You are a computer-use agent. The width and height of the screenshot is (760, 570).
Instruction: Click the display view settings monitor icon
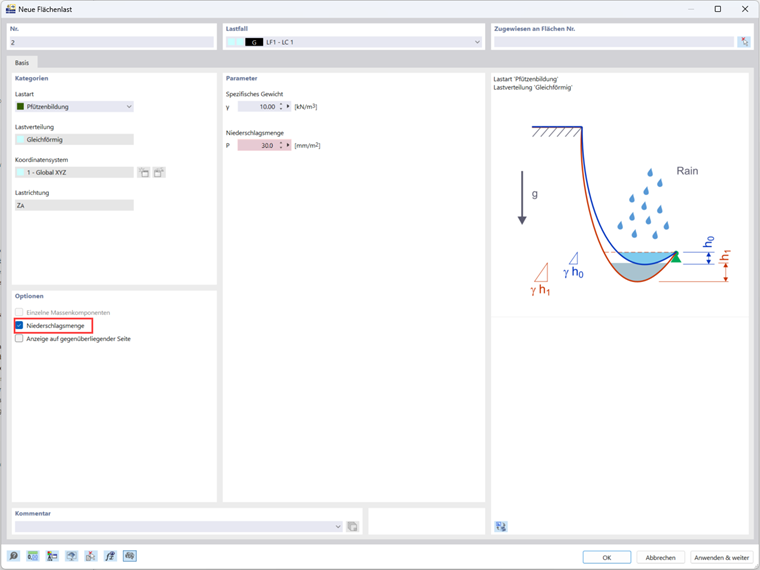(x=72, y=556)
